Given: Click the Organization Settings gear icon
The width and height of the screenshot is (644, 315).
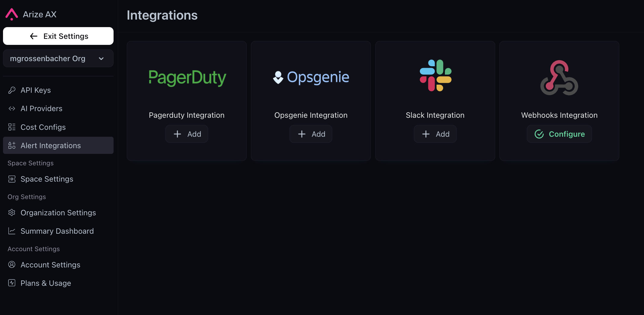Looking at the screenshot, I should 12,213.
